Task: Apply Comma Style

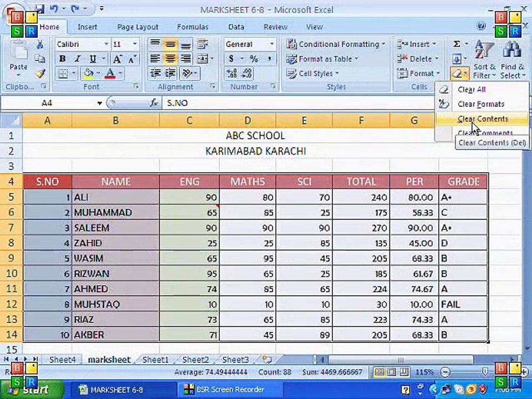Action: 269,59
